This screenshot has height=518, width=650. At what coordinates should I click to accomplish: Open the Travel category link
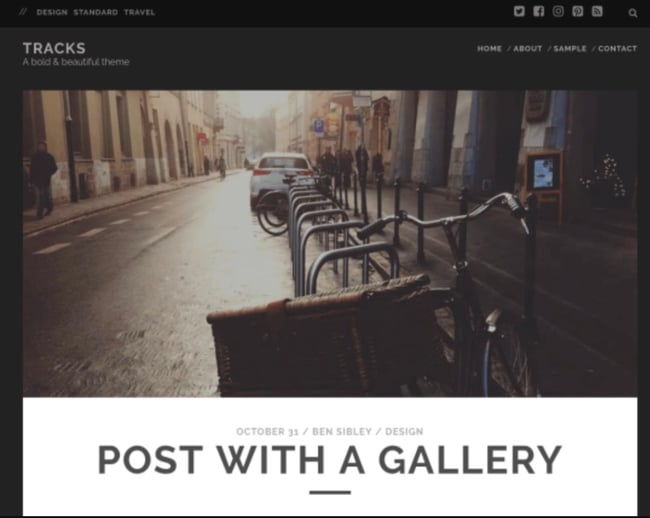coord(139,12)
